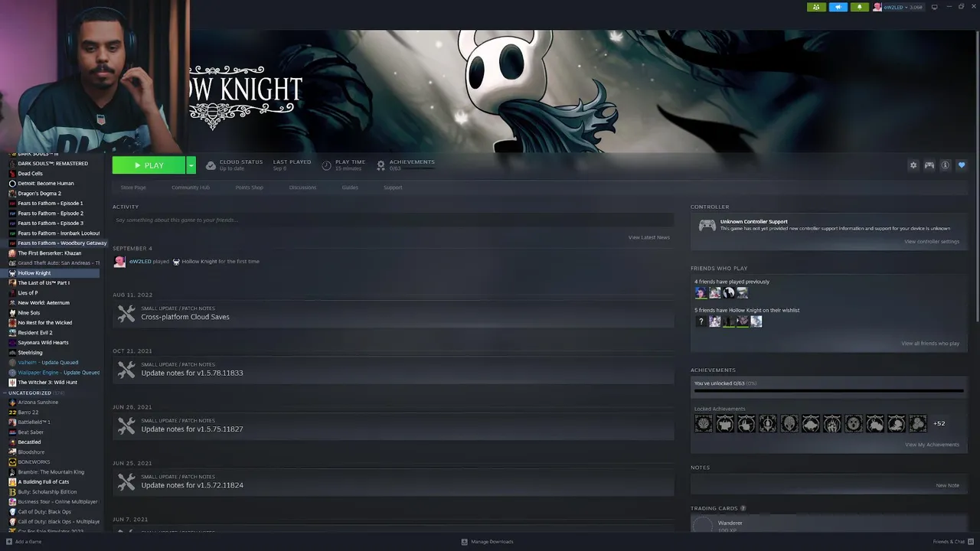Open the Community Hub tab
The image size is (980, 551).
[x=191, y=187]
